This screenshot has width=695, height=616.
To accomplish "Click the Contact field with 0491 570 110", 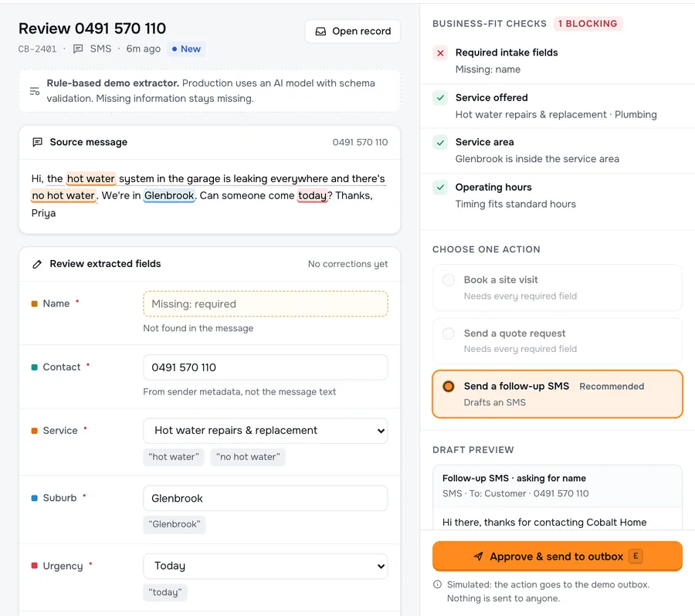I will [266, 367].
